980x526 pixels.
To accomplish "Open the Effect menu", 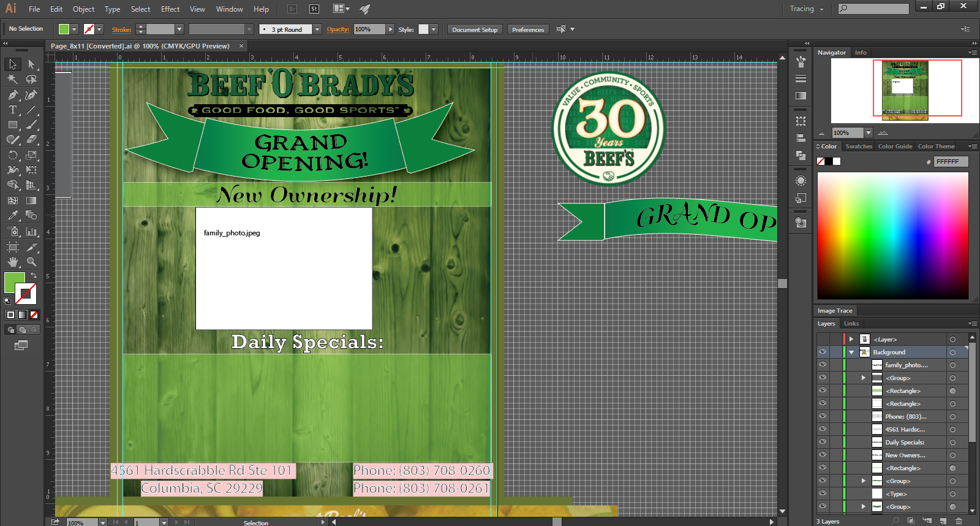I will click(170, 9).
